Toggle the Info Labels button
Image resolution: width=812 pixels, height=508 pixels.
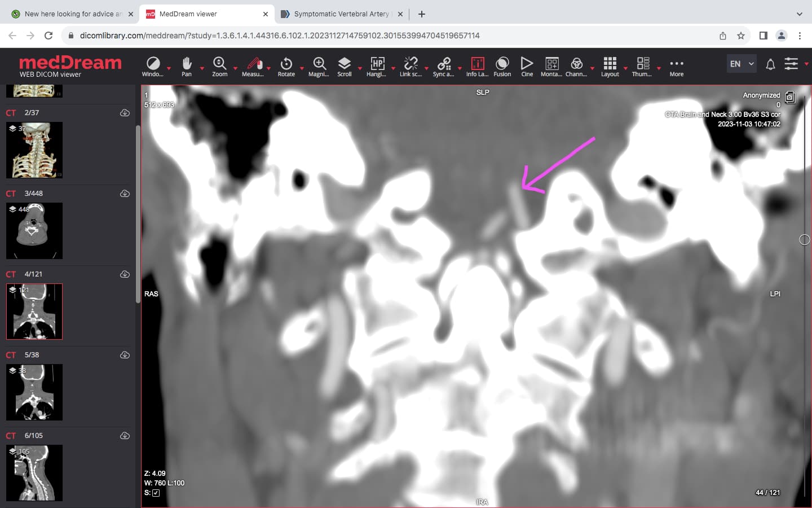(478, 67)
